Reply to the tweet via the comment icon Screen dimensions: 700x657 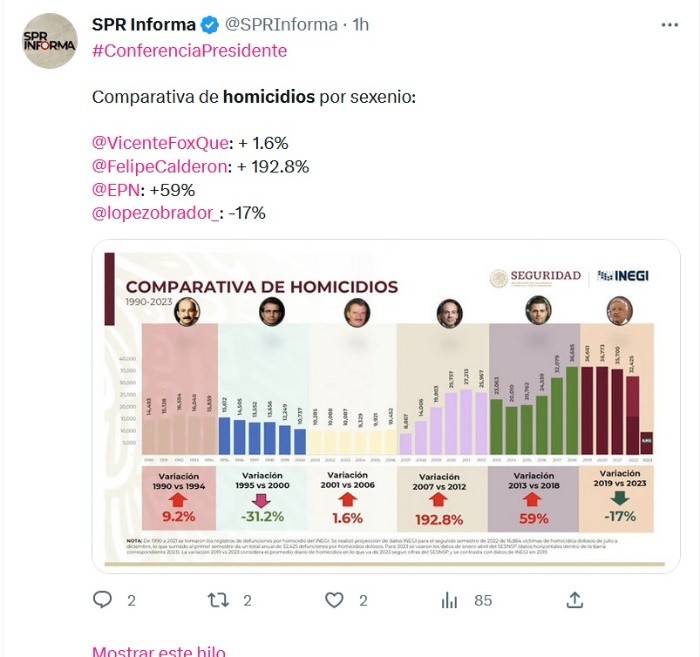point(102,600)
